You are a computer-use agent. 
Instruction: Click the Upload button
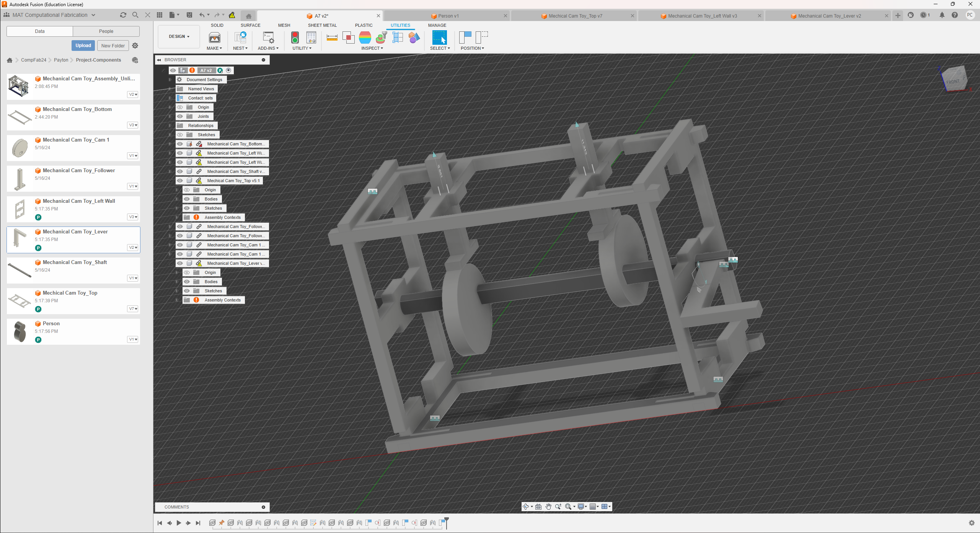(x=83, y=46)
